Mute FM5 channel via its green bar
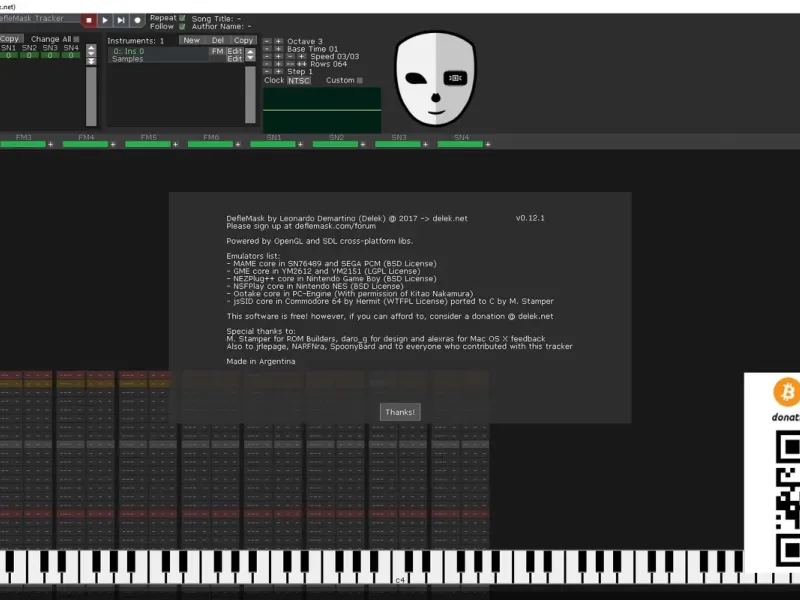The image size is (800, 600). (148, 144)
